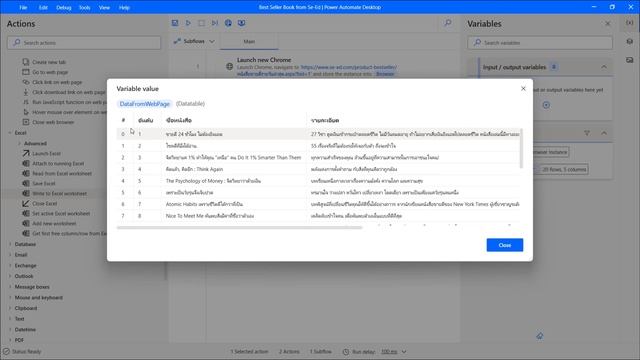This screenshot has width=640, height=360.
Task: Expand the Email actions group
Action: 10,255
